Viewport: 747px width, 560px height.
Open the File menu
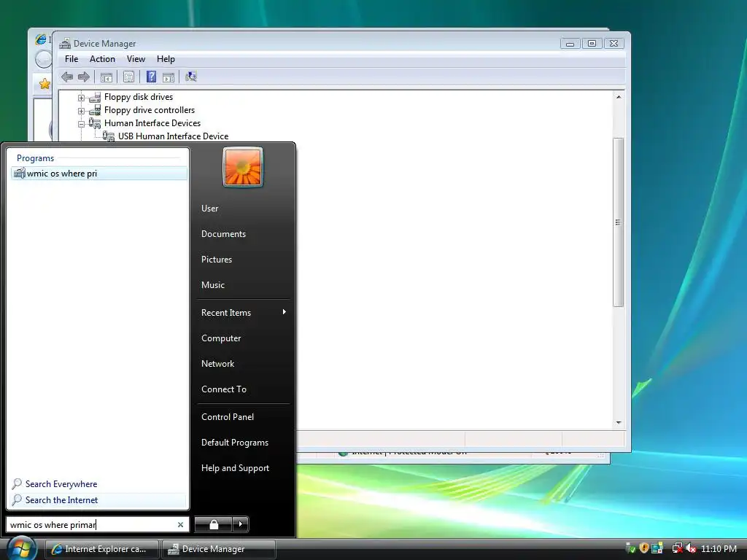coord(71,59)
